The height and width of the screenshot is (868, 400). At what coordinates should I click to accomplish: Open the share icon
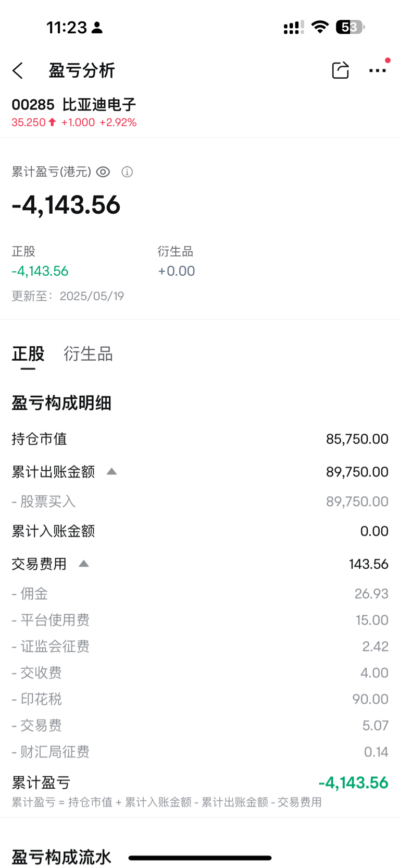coord(340,70)
